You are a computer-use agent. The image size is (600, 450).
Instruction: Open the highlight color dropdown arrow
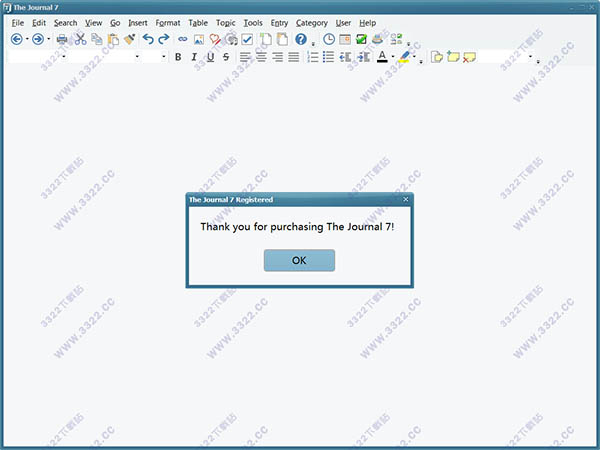[x=414, y=57]
